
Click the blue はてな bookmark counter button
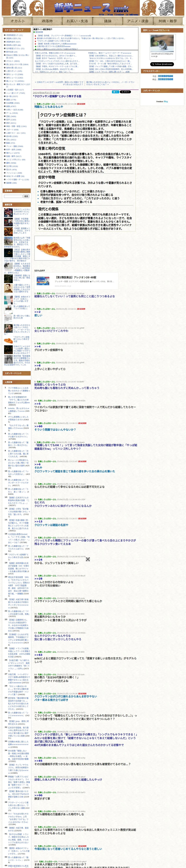(115, 92)
